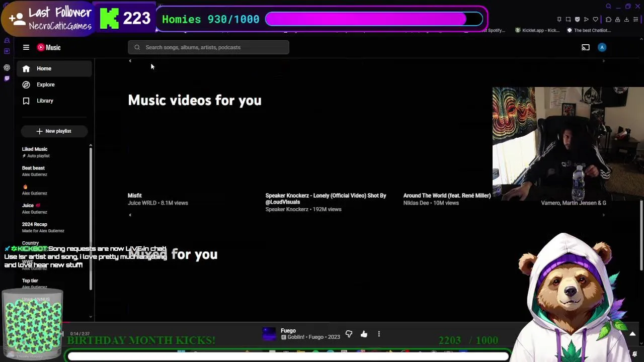
Task: Open the ChatGPT icon in browser sidebar
Action: [7, 67]
